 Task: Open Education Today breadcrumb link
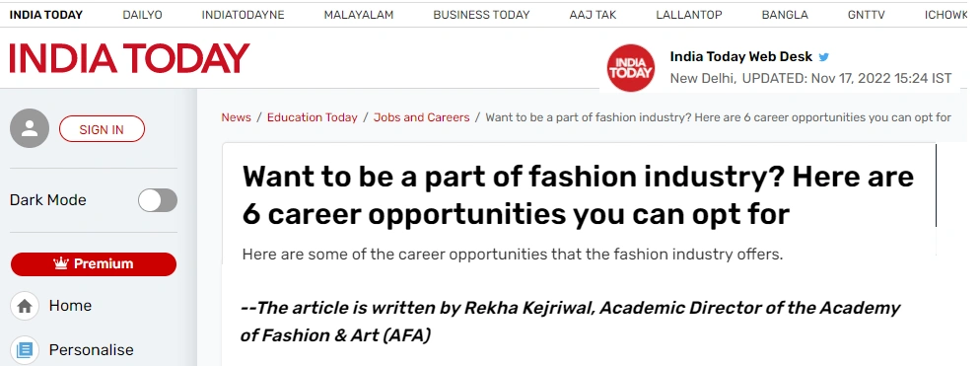coord(313,117)
